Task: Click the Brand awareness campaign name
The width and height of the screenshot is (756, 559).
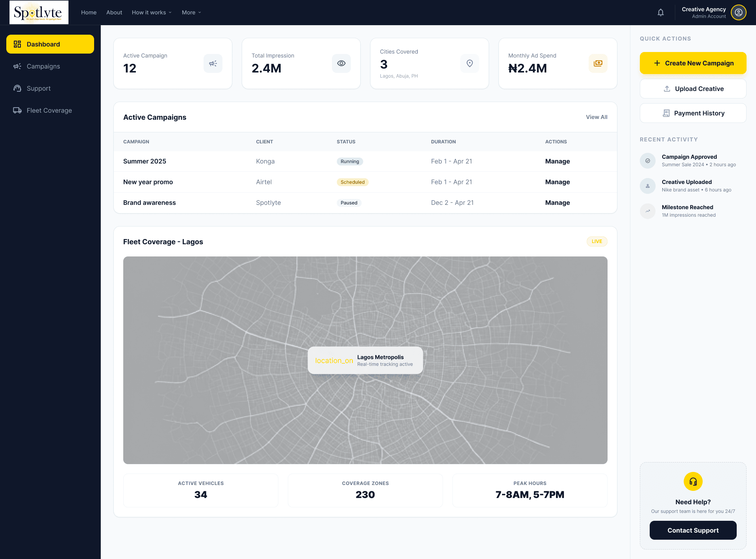Action: pos(150,202)
